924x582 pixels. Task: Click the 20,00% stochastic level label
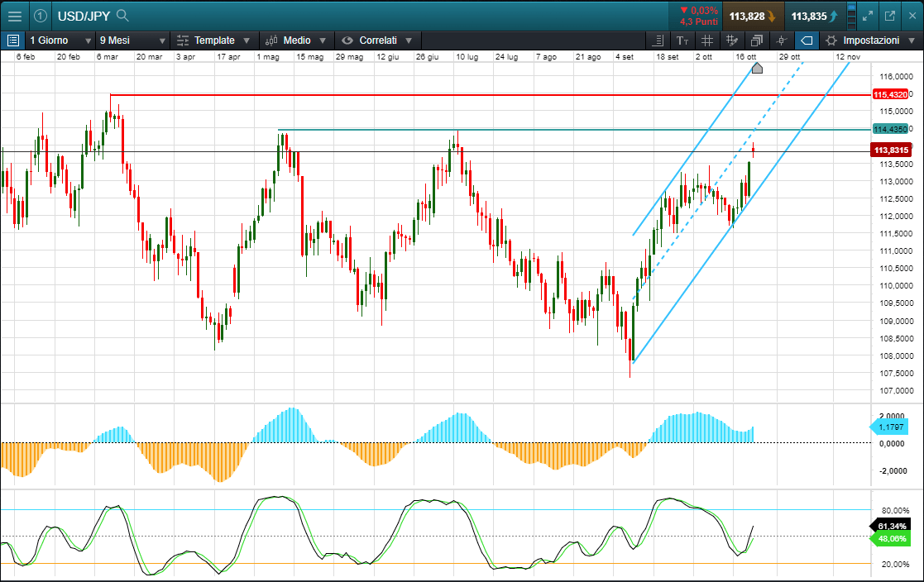pos(896,564)
